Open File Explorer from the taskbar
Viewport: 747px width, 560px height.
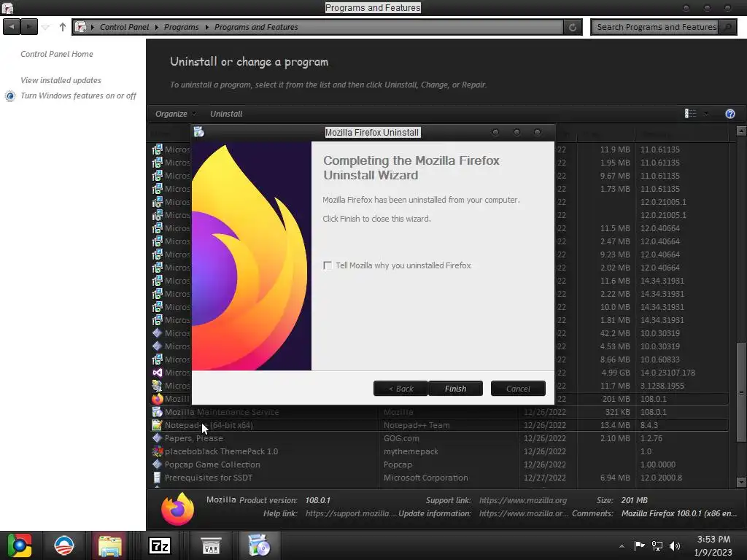110,545
